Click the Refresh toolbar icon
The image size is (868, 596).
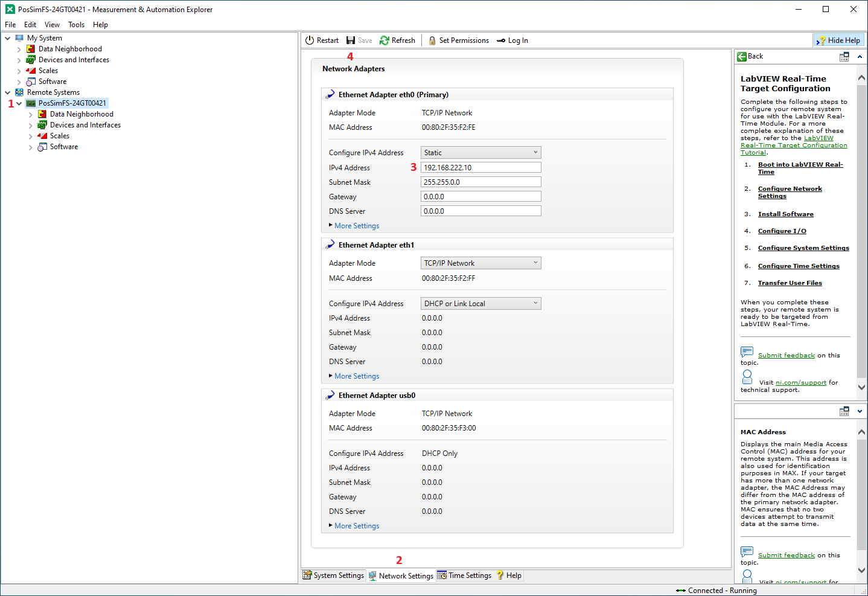pos(385,40)
